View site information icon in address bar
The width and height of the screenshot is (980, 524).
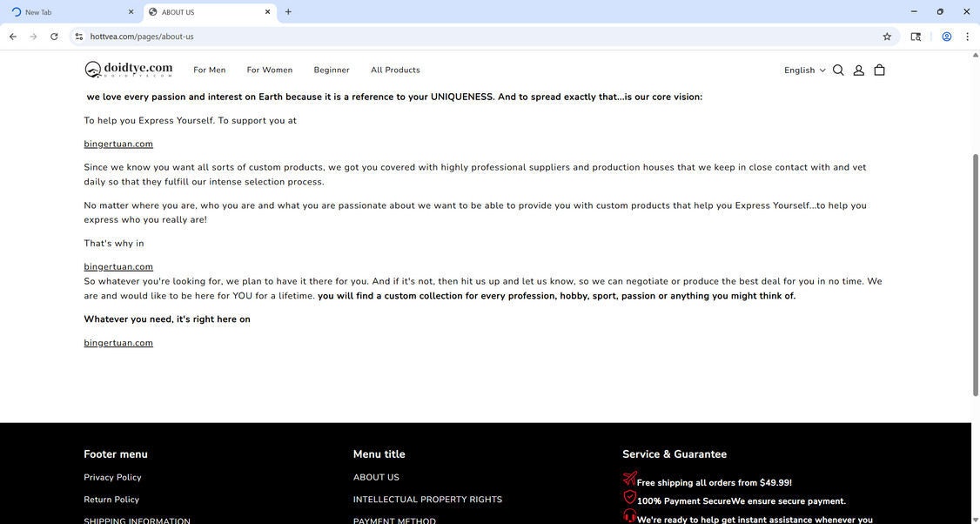pyautogui.click(x=78, y=37)
